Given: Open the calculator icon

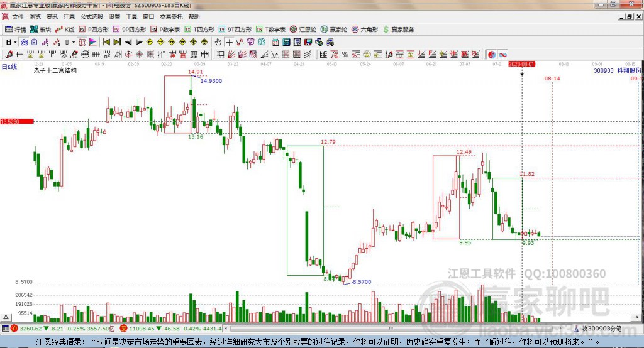Looking at the screenshot, I should [x=286, y=42].
